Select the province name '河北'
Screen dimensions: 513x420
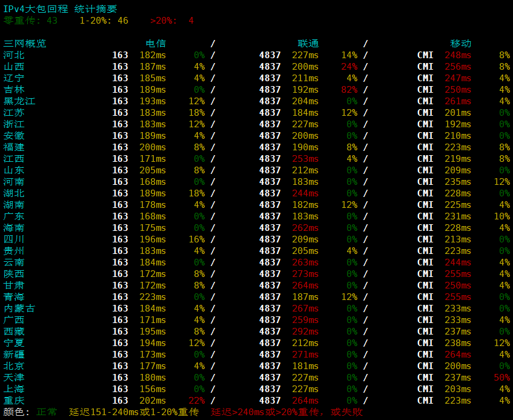(14, 55)
